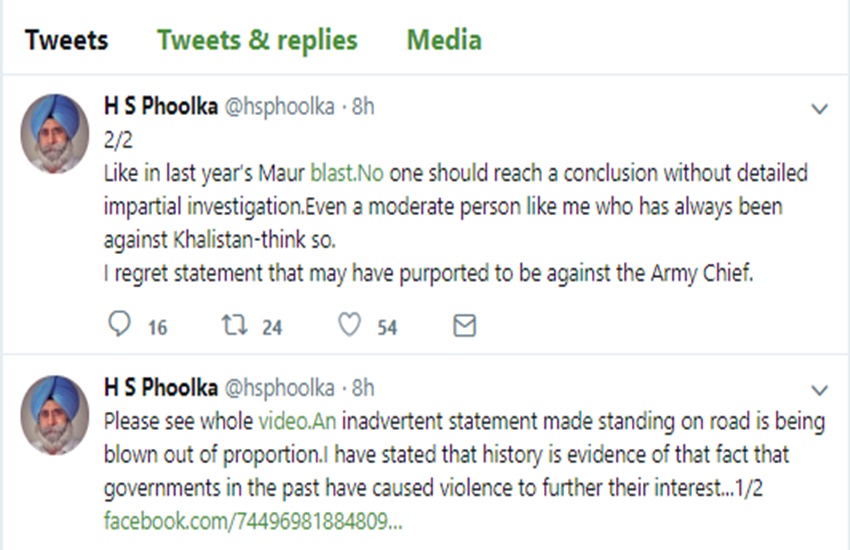Click the @hsphoolka handle in the first tweet
This screenshot has width=850, height=550.
click(x=279, y=106)
